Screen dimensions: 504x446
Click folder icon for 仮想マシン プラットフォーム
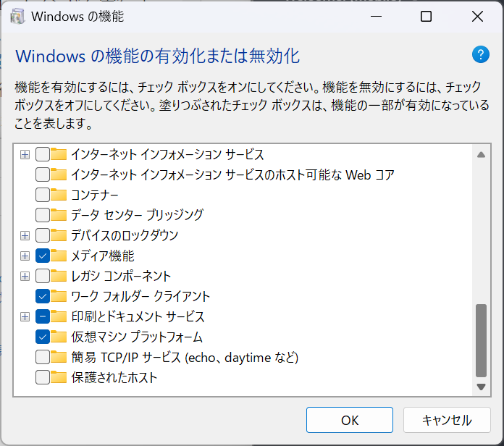pyautogui.click(x=59, y=337)
